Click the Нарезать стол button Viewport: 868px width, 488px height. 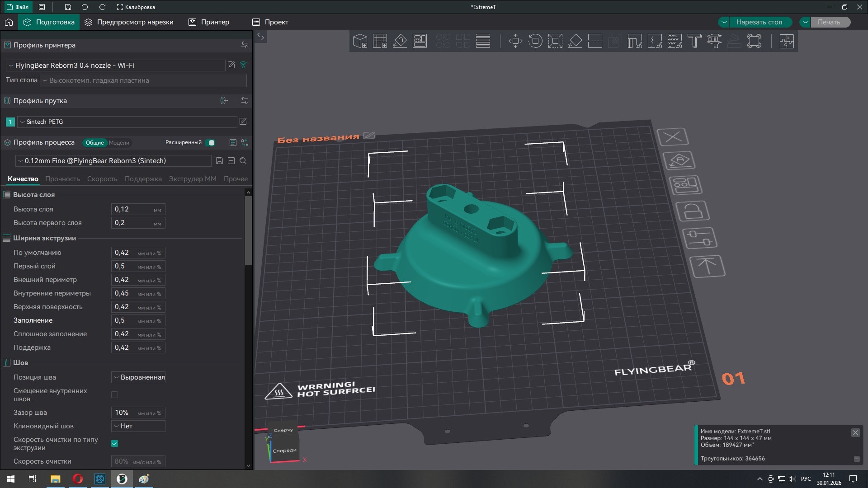coord(759,22)
